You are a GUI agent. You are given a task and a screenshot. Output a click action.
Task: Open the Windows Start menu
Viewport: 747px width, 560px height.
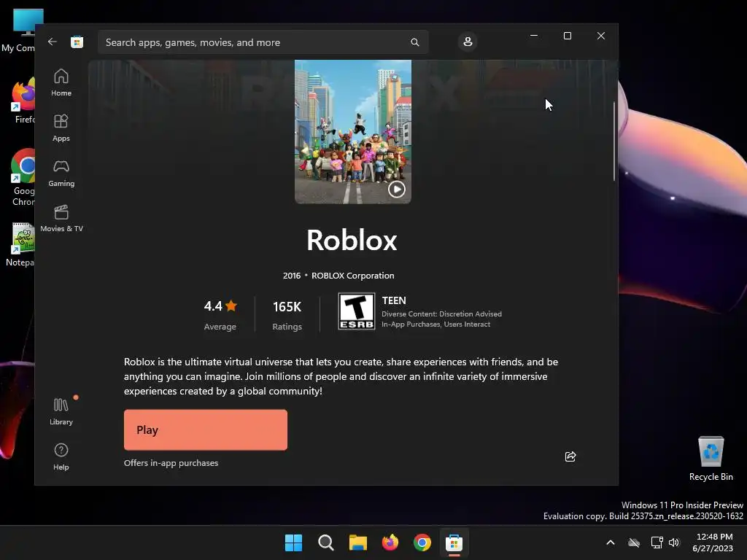tap(293, 542)
